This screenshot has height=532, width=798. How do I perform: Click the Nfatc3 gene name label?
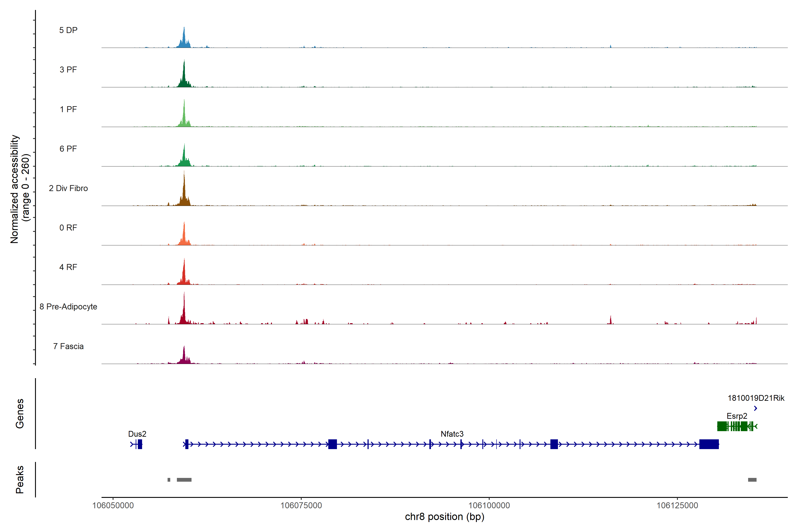(452, 434)
